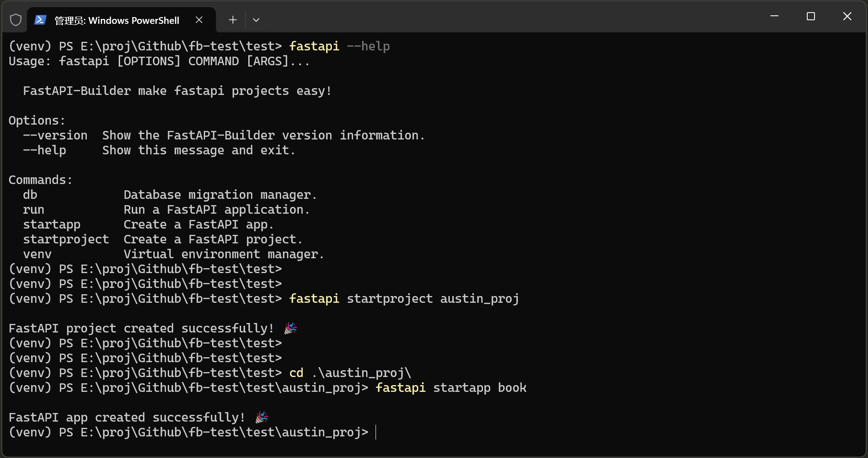Click 'Create a FastAPI app.' description
868x458 pixels.
point(199,225)
